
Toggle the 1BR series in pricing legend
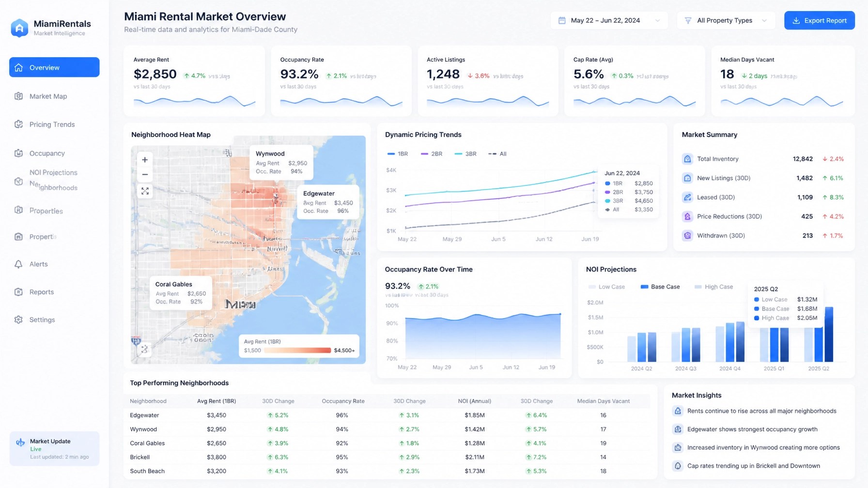(398, 154)
